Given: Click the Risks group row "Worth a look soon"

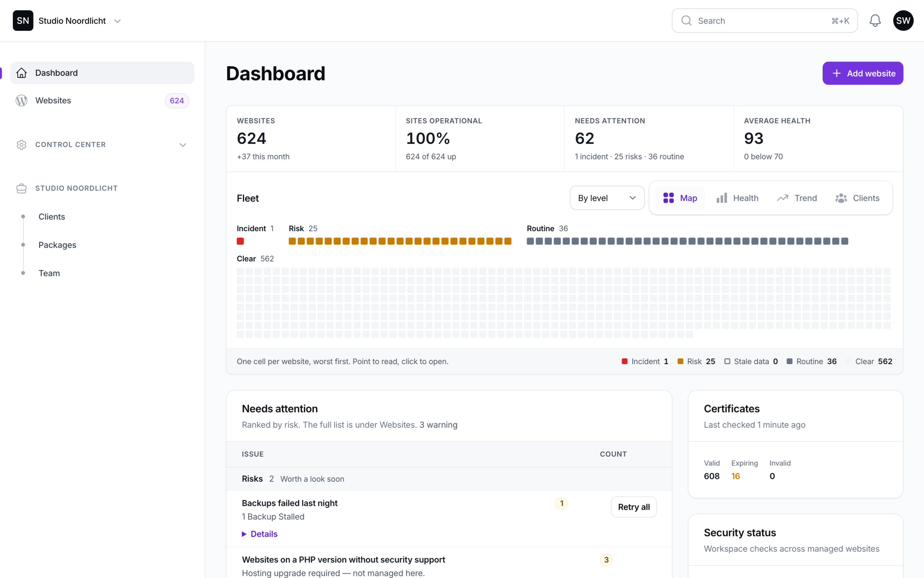Looking at the screenshot, I should coord(449,479).
